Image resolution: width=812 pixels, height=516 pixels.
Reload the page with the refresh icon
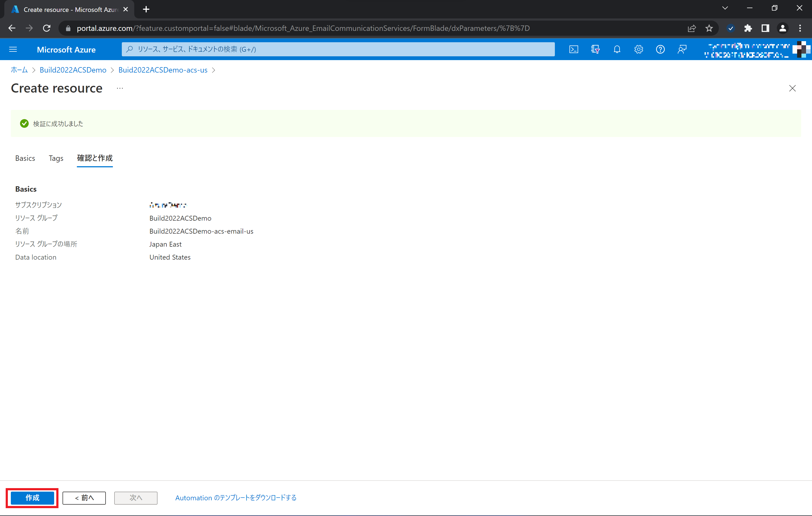coord(47,28)
